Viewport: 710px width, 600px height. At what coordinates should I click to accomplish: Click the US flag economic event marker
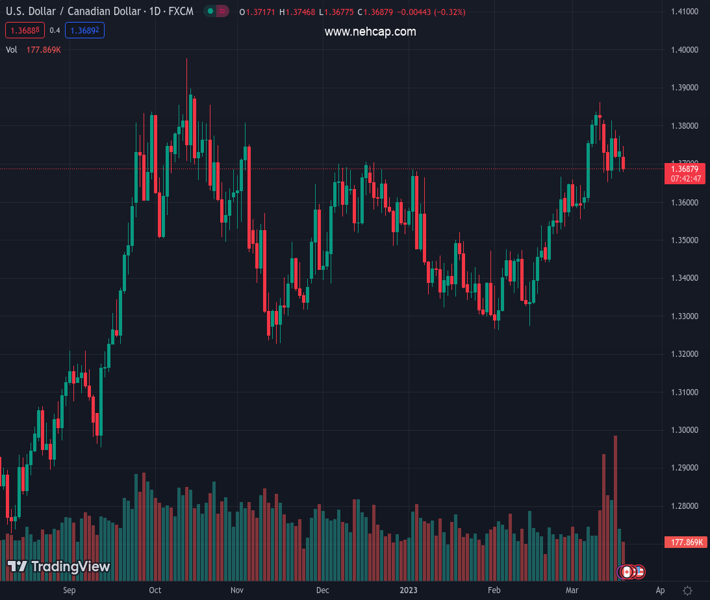click(x=638, y=572)
